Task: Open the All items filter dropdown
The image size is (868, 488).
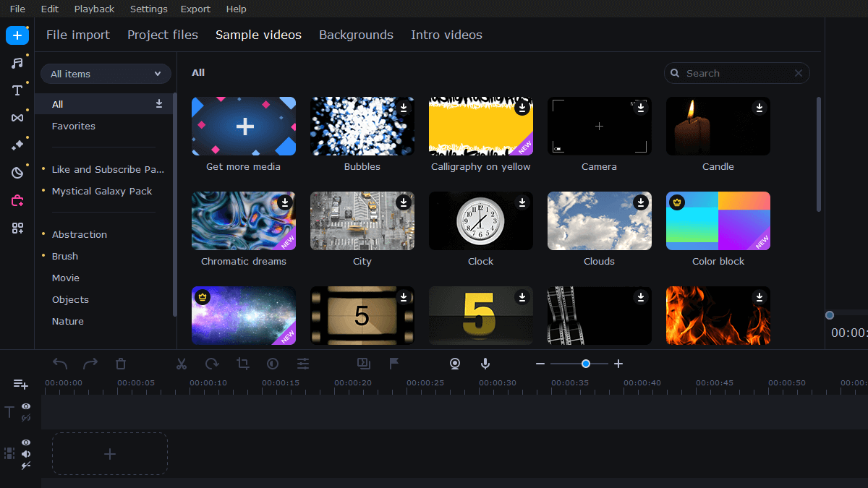Action: pyautogui.click(x=106, y=74)
